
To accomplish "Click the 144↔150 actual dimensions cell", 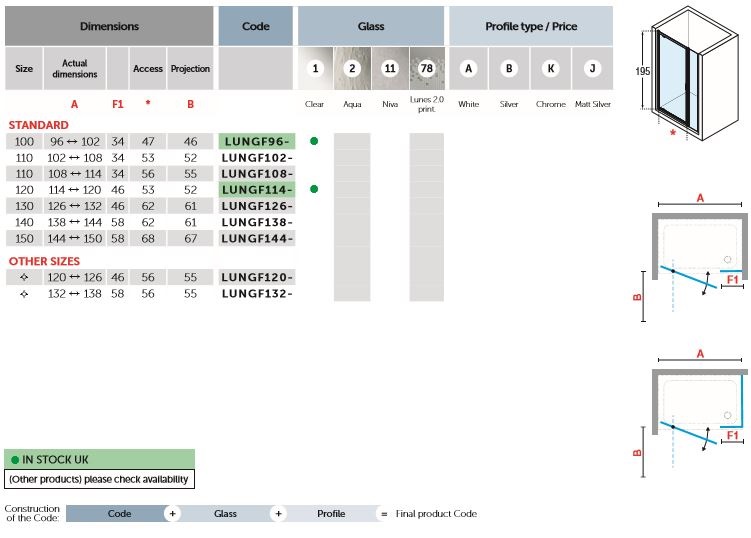I will click(75, 239).
